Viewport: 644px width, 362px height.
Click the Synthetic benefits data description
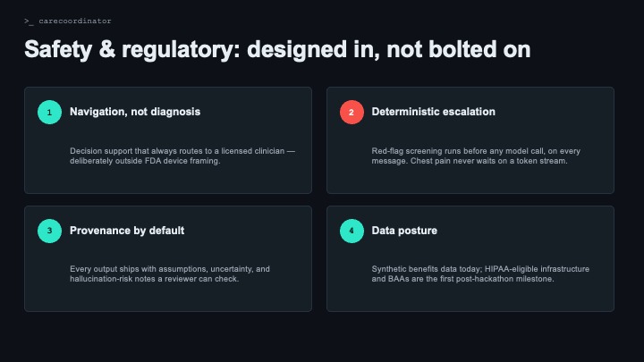480,274
